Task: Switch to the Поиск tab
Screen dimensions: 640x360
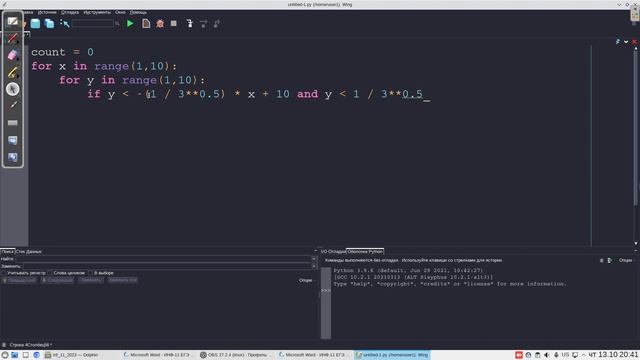Action: pos(7,251)
